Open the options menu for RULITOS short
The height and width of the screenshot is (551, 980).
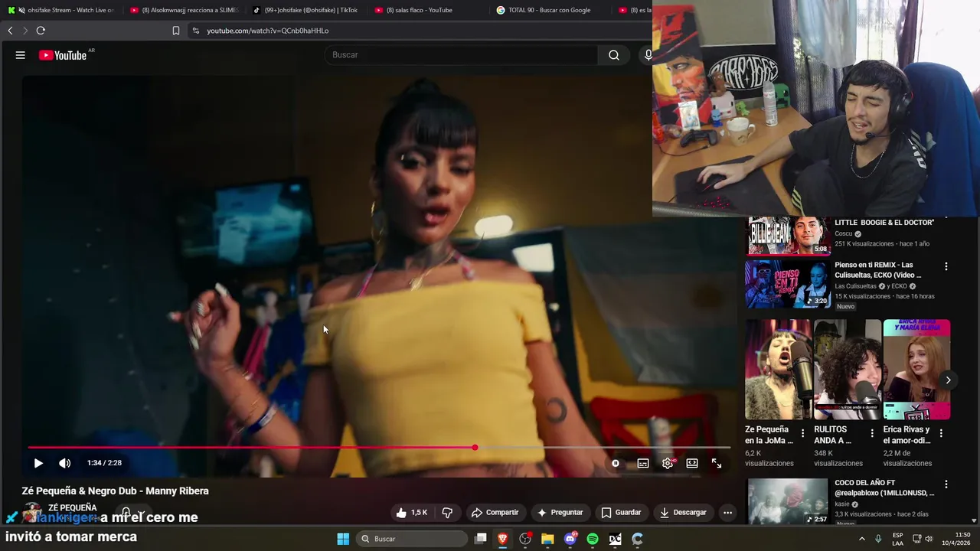coord(872,433)
